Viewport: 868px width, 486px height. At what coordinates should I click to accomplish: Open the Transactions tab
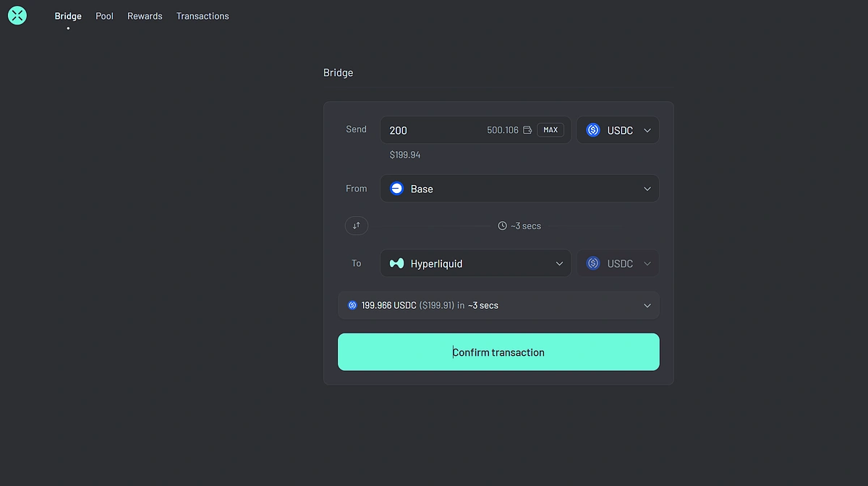click(203, 16)
